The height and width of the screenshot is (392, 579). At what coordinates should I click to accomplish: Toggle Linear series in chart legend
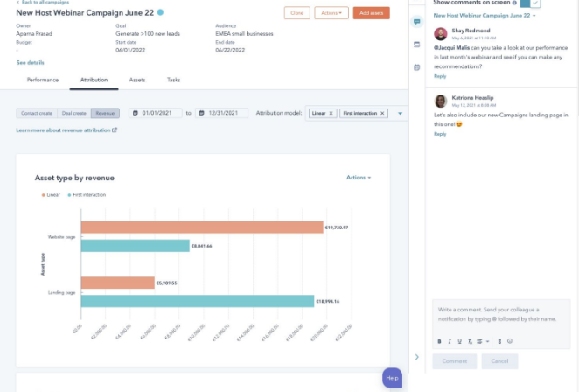tap(51, 195)
